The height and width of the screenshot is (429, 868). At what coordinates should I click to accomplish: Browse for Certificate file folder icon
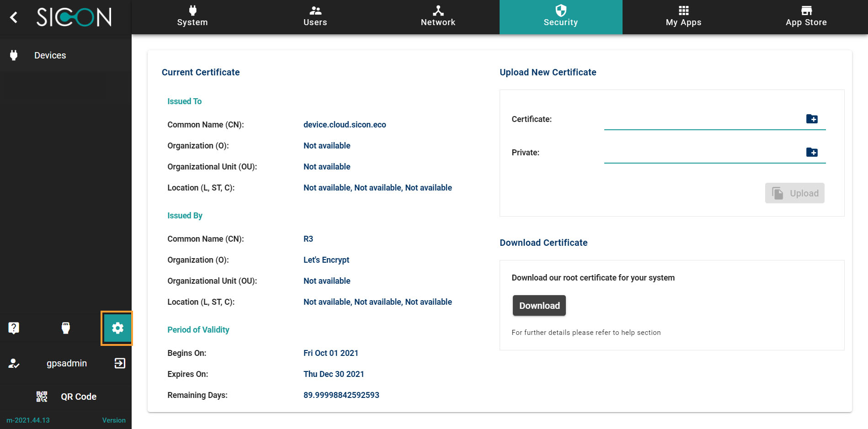pos(811,119)
